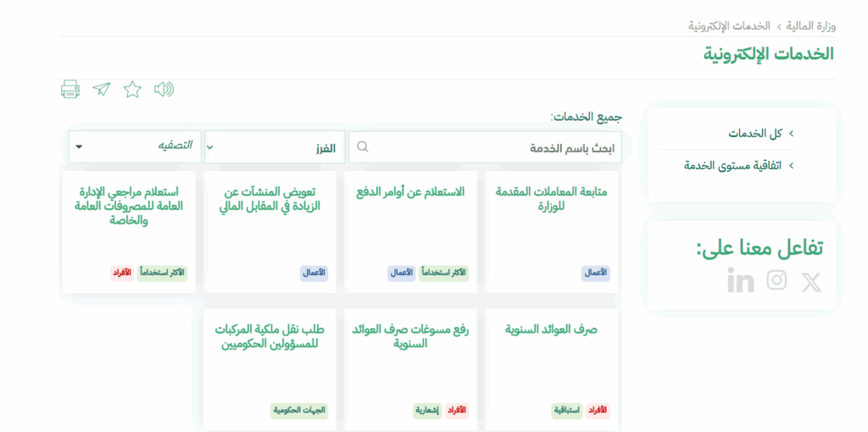Open the X (Twitter) social icon
This screenshot has height=432, width=868.
pos(811,282)
